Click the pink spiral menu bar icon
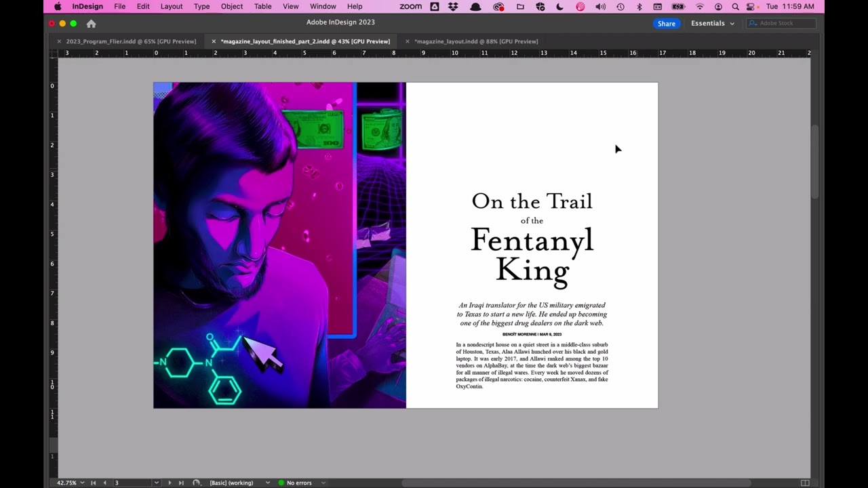Screen dimensions: 868x488 (x=580, y=7)
